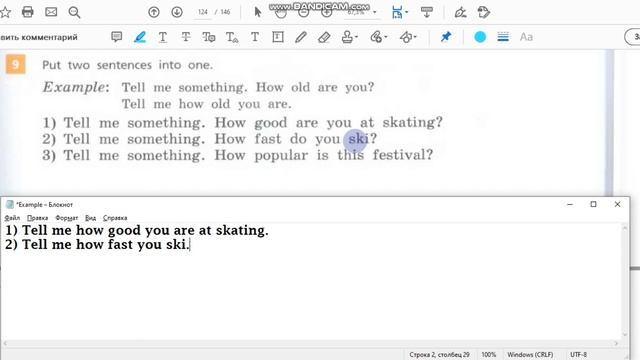Image resolution: width=640 pixels, height=360 pixels.
Task: Open the scrolling and read mode tool
Action: click(x=427, y=12)
